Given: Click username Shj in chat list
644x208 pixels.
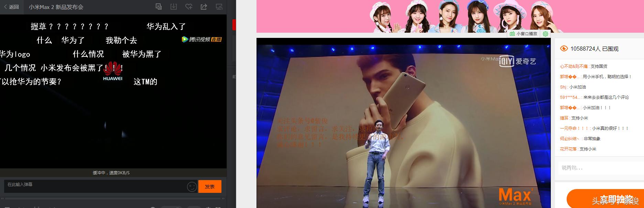Looking at the screenshot, I should (563, 87).
